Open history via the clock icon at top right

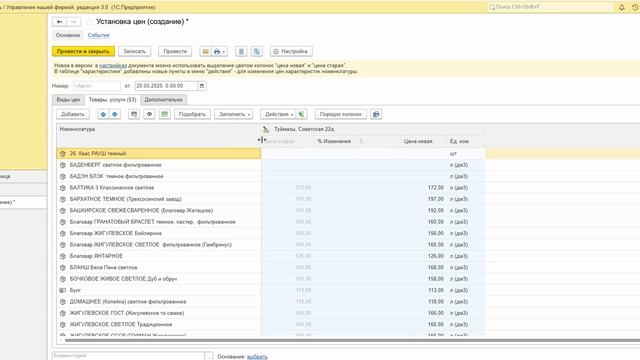pos(636,7)
